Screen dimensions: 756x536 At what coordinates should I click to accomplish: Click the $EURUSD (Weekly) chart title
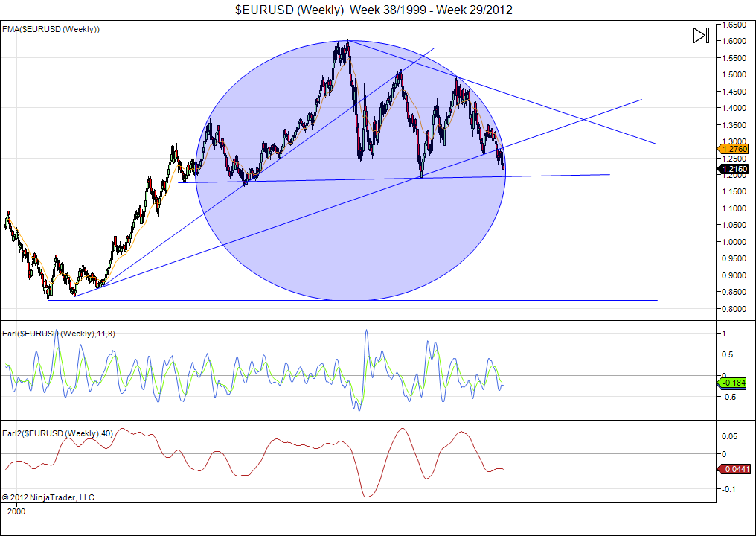click(x=373, y=10)
